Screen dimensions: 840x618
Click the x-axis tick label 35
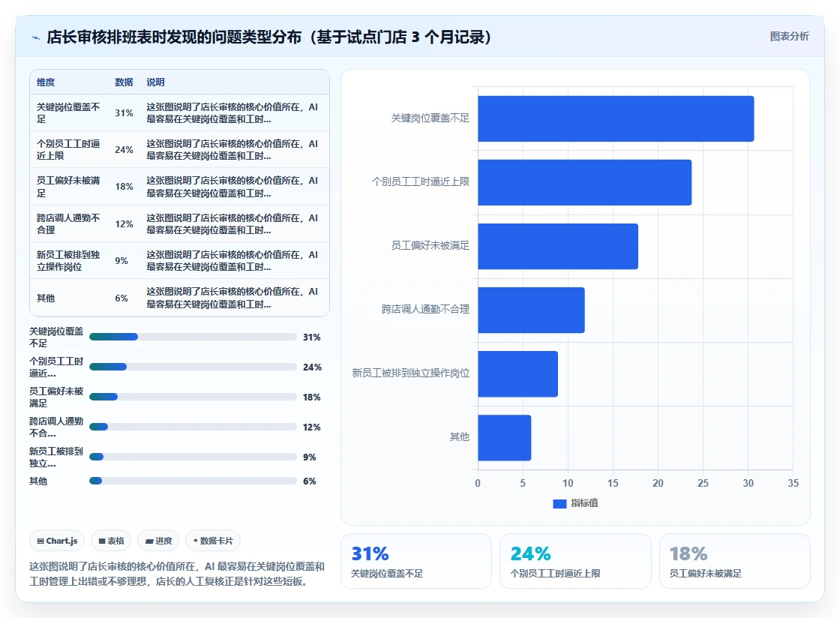pos(793,483)
